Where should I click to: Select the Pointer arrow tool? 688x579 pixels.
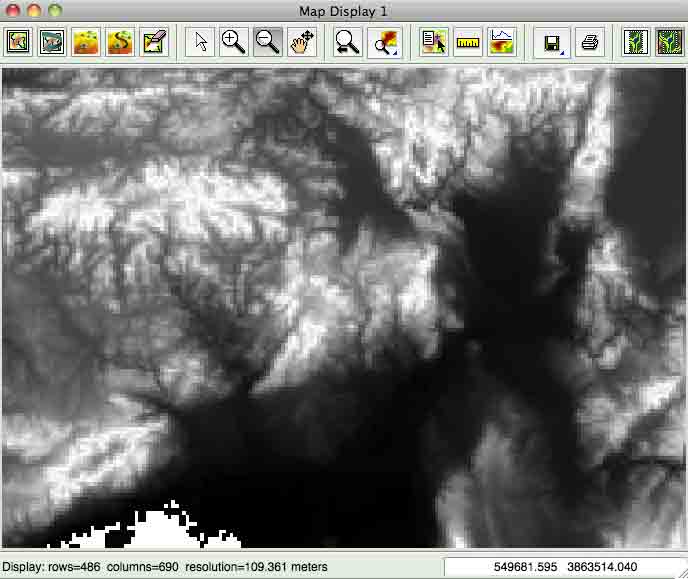(x=200, y=42)
